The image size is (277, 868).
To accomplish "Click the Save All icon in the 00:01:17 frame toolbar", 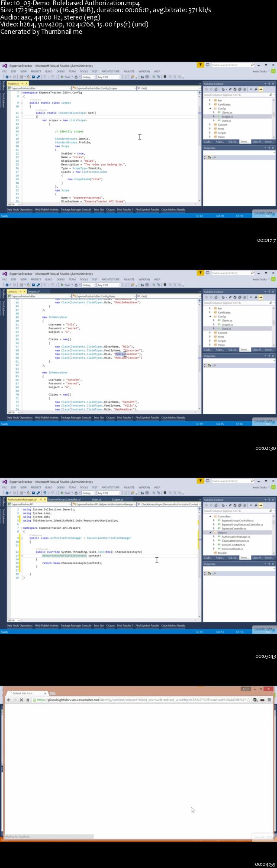I will tap(38, 77).
